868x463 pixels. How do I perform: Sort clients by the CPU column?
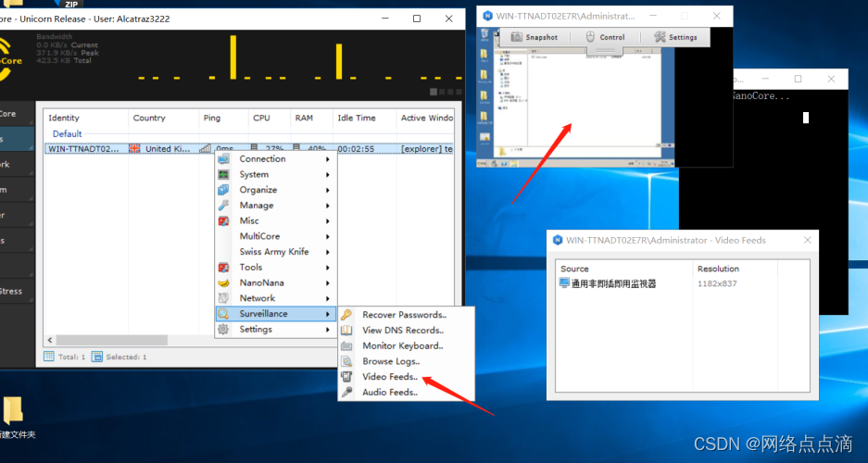pyautogui.click(x=269, y=118)
